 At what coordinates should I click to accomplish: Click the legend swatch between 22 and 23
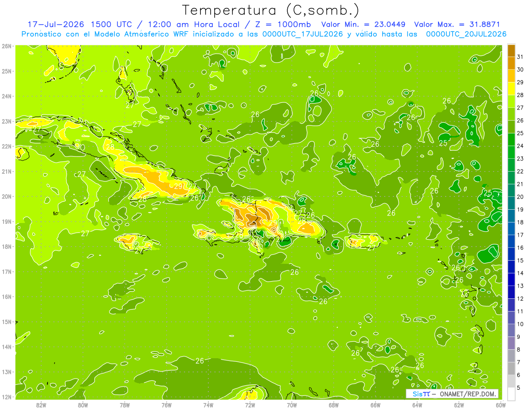point(512,164)
